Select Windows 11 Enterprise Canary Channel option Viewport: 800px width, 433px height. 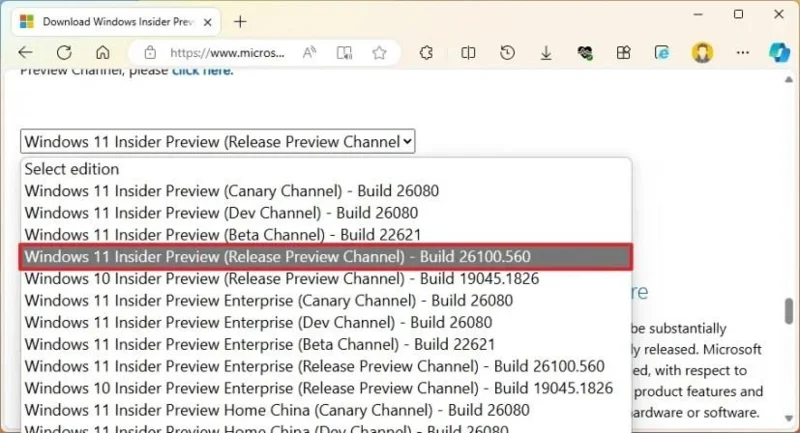pos(326,300)
